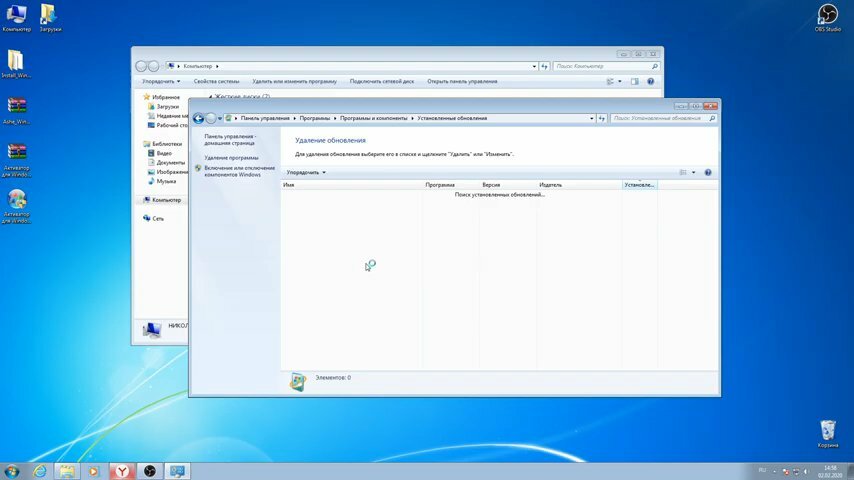Click Свойства системы in Компьютер toolbar
Viewport: 854px width, 480px height.
(x=216, y=81)
